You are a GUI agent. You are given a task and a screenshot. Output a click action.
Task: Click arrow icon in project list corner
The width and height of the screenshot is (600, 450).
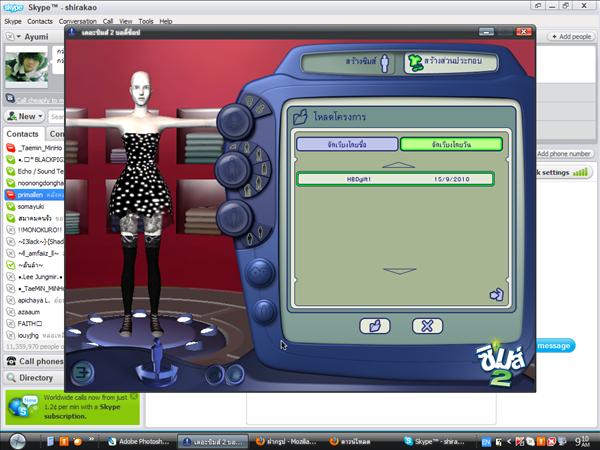point(497,294)
